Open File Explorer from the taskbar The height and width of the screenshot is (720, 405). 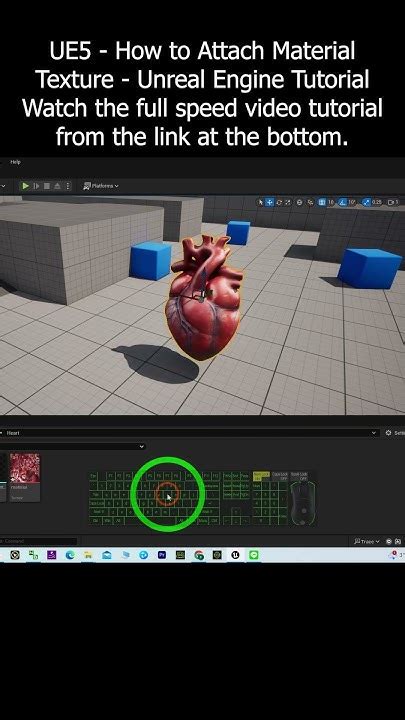point(88,555)
